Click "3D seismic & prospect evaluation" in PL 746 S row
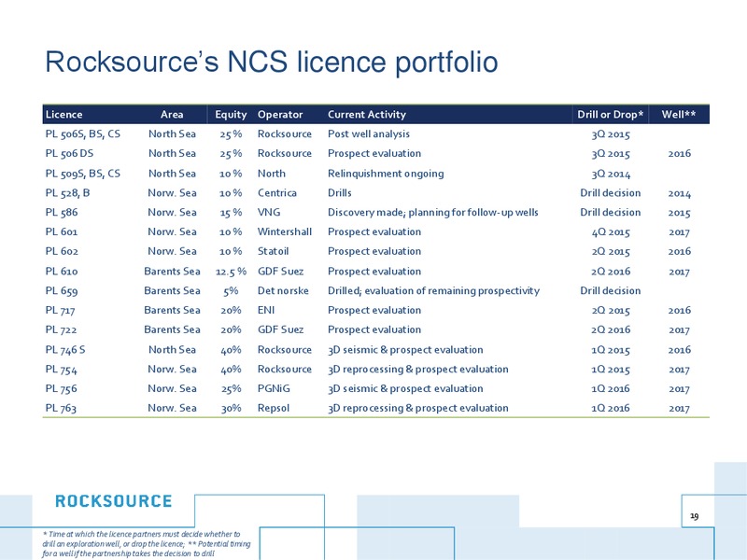Image resolution: width=747 pixels, height=560 pixels. pos(405,350)
